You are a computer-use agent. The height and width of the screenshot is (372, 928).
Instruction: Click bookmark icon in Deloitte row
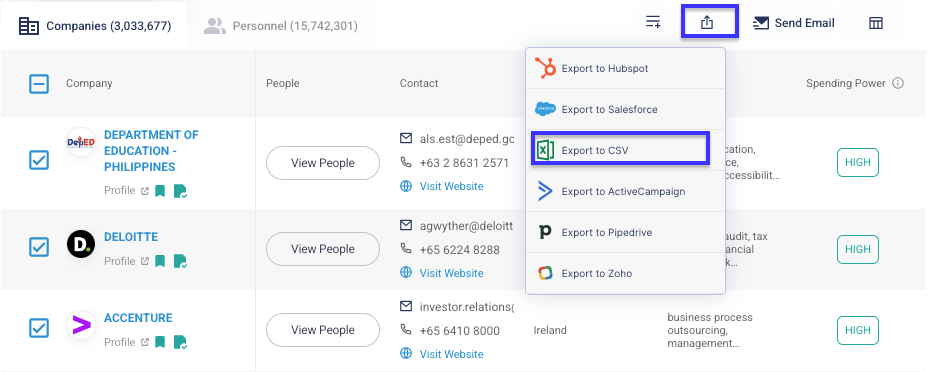pos(160,261)
